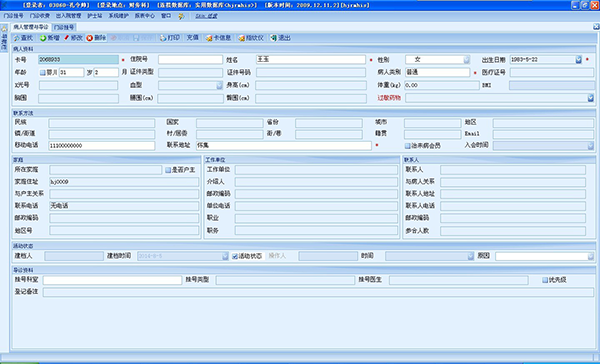The image size is (600, 364).
Task: Click the 医疗证号 medical certificate field
Action: 551,72
